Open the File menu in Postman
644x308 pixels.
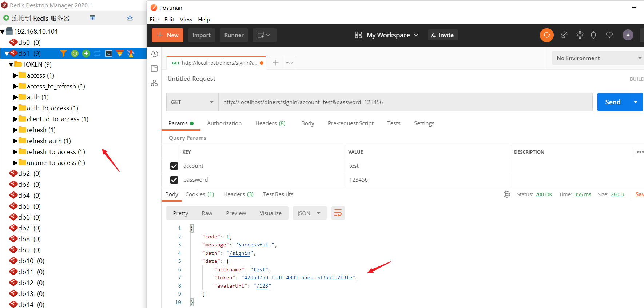point(154,19)
